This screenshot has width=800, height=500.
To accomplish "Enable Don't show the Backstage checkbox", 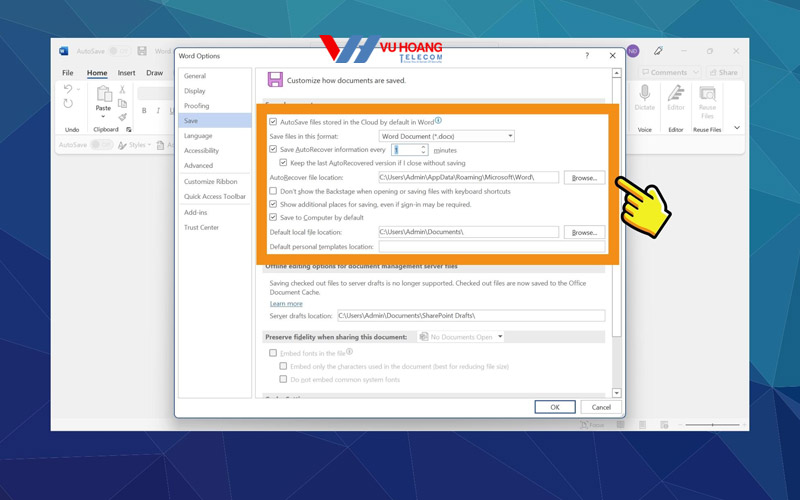I will click(273, 191).
